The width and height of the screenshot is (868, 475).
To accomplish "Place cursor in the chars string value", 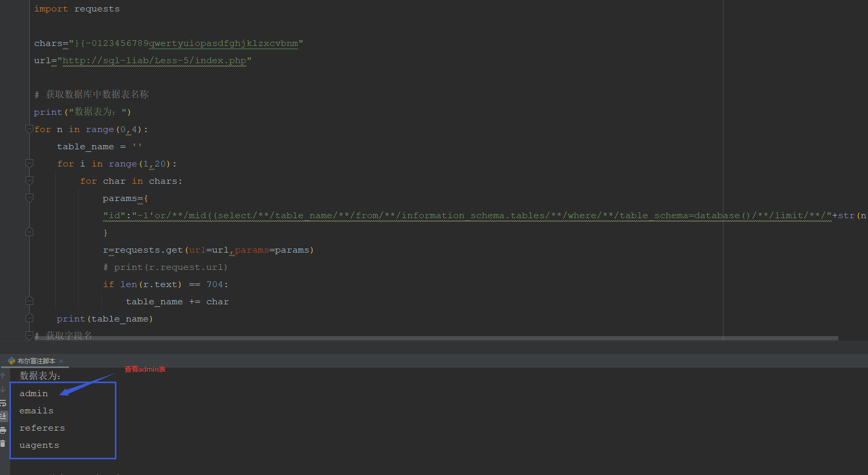I will [x=186, y=43].
